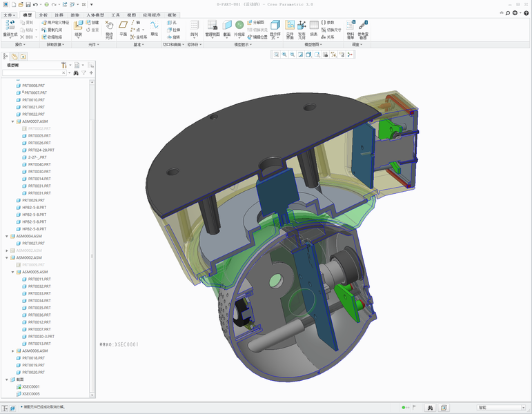Toggle the model tree filter funnel
532x414 pixels.
pos(83,73)
